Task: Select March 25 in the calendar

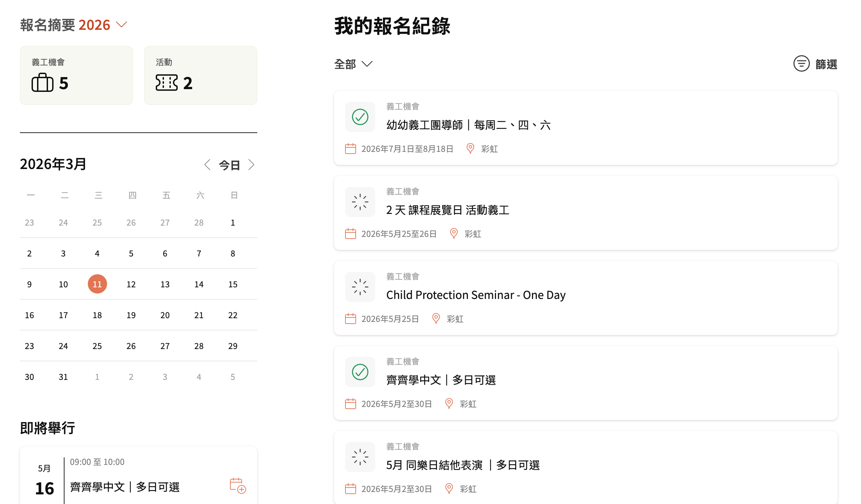Action: [x=97, y=346]
